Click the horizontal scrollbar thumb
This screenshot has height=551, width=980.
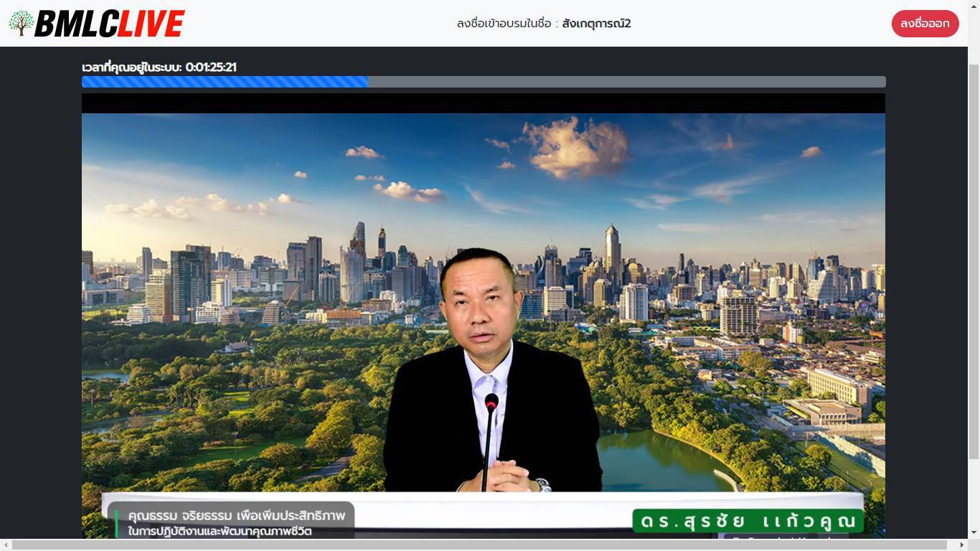click(481, 545)
